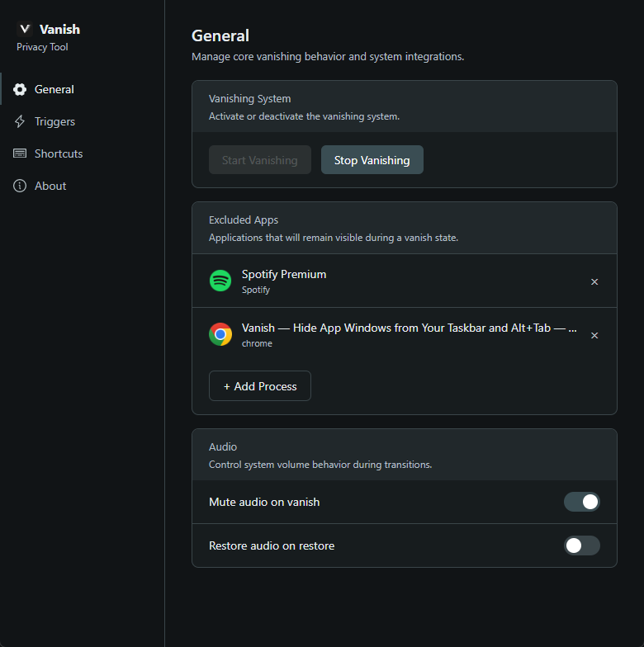Click the Spotify app icon

(x=220, y=281)
